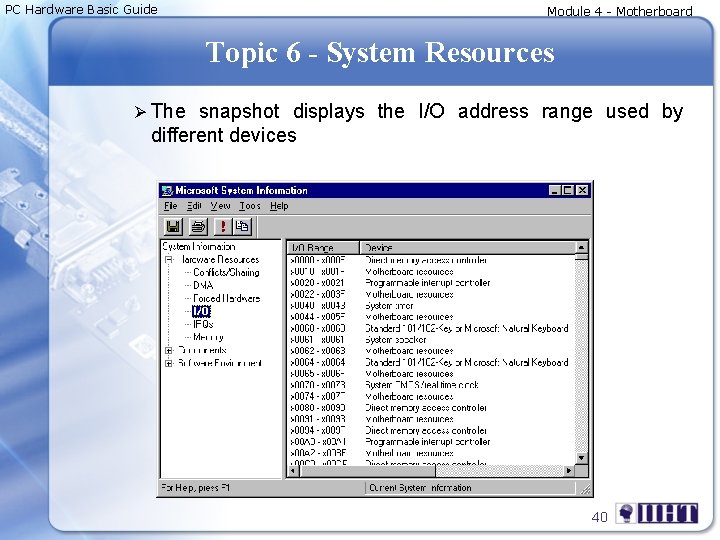Click the Copy toolbar icon
This screenshot has height=540, width=720.
coord(242,226)
